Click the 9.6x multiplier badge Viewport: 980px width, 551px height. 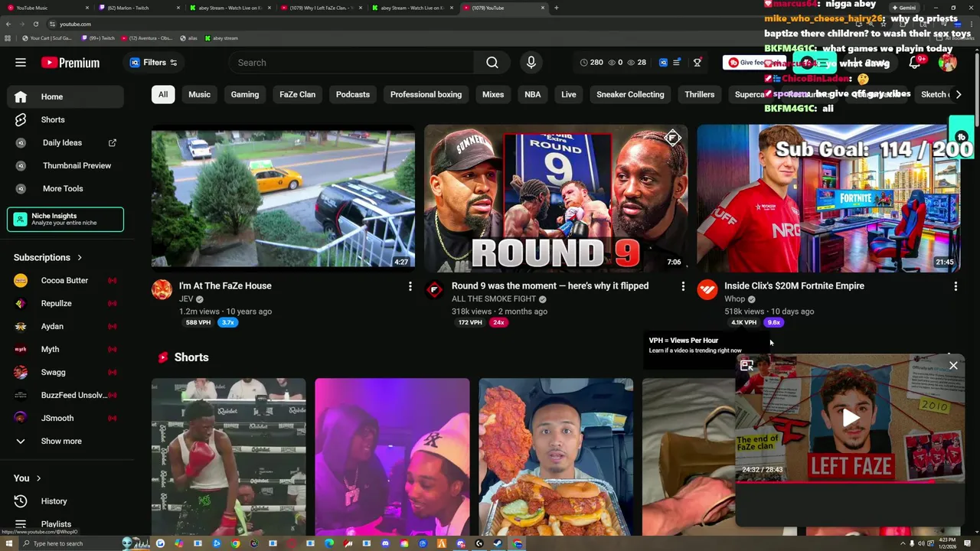coord(774,323)
